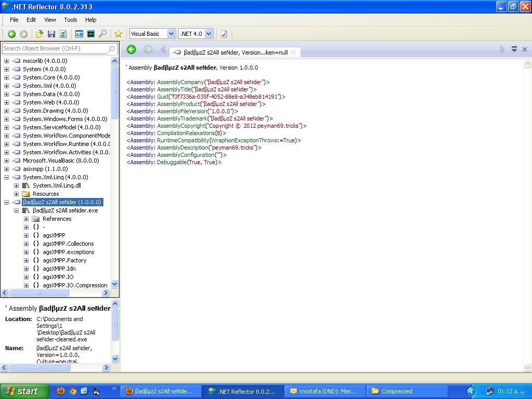Open the Edit menu
The image size is (532, 399).
coord(31,20)
